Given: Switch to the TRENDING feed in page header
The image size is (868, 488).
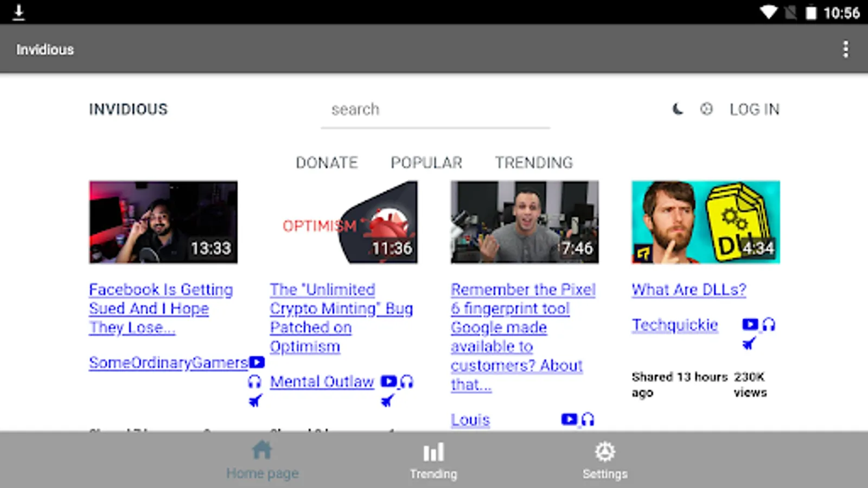Looking at the screenshot, I should point(534,163).
